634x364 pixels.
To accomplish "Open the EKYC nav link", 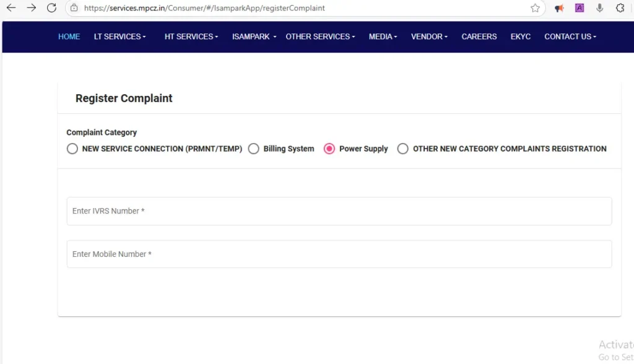I will pyautogui.click(x=520, y=37).
